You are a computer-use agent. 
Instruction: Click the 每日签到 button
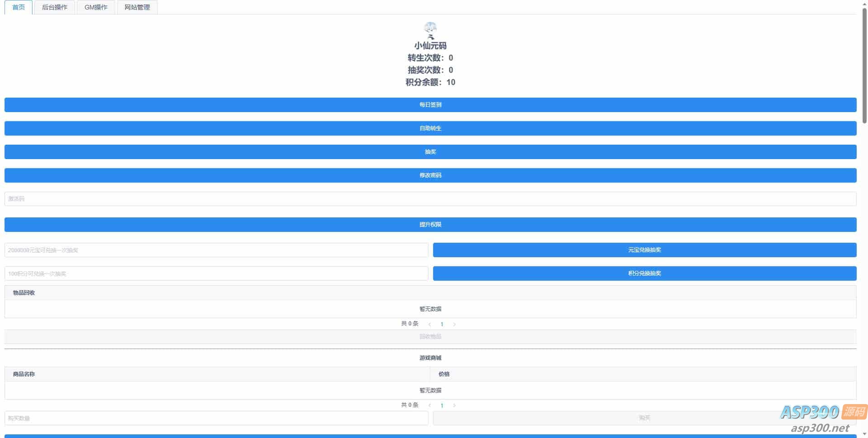tap(430, 105)
